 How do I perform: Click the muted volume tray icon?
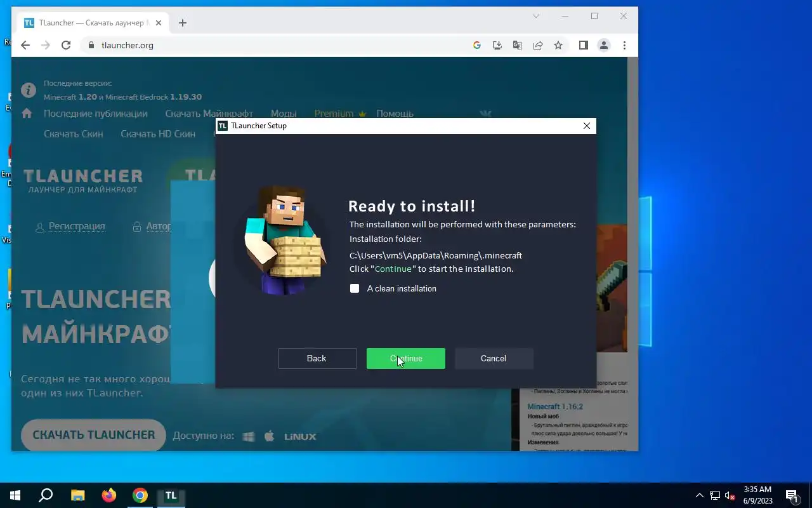[x=730, y=495]
